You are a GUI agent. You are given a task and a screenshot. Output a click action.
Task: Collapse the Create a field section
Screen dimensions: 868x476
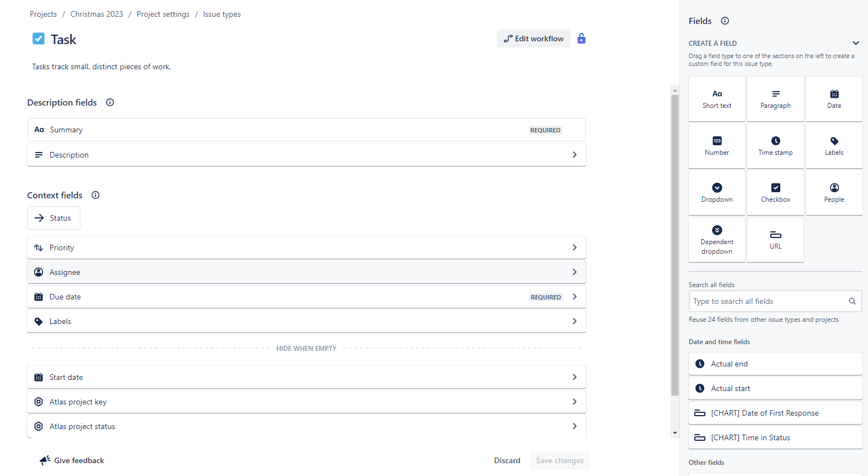click(x=856, y=43)
